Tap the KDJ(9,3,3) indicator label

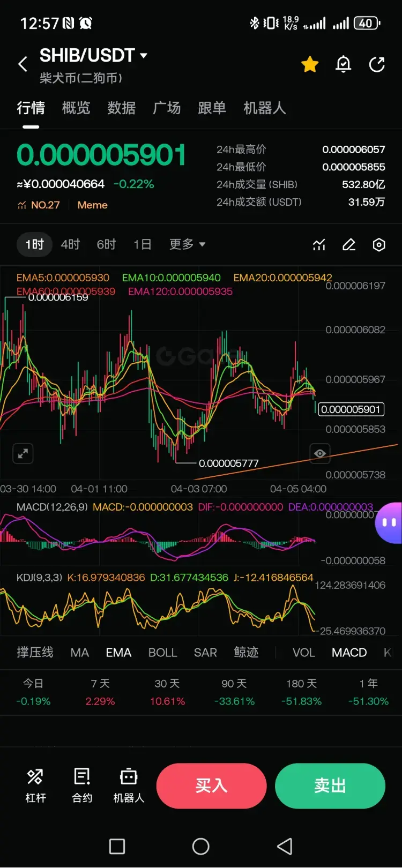39,578
